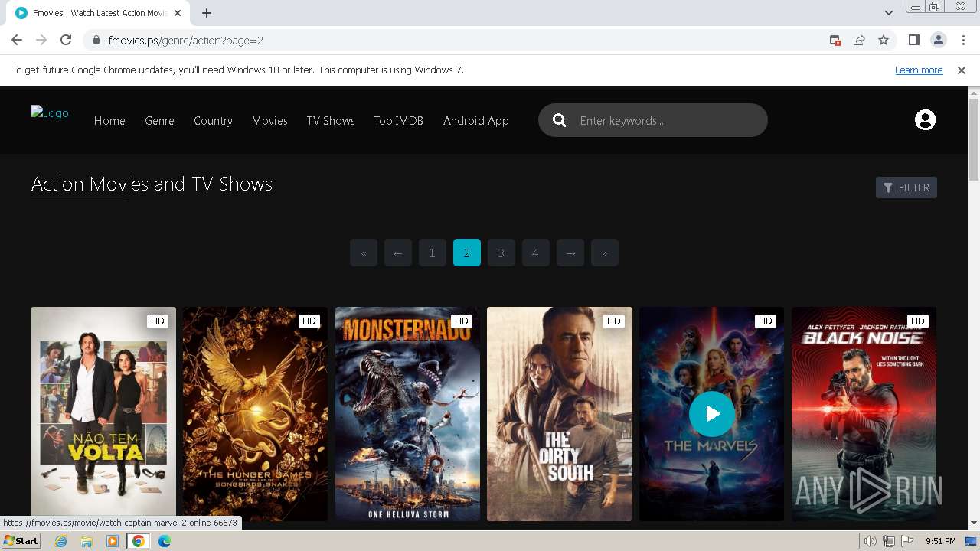The height and width of the screenshot is (551, 980).
Task: Select current page 2 in pagination
Action: tap(467, 253)
